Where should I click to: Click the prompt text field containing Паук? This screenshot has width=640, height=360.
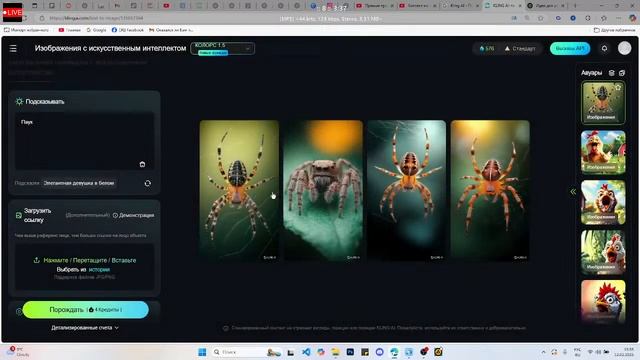coord(84,141)
